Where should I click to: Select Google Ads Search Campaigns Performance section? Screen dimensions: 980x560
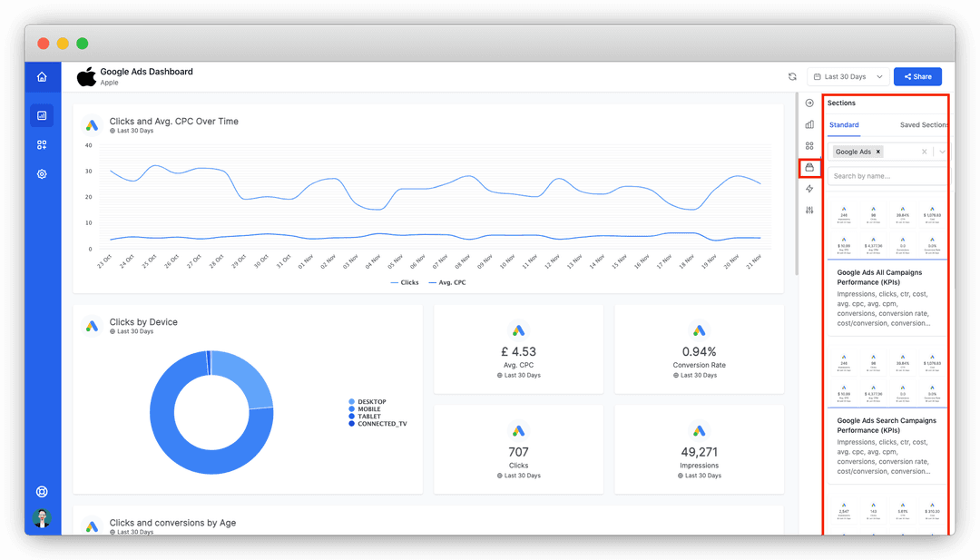(887, 426)
